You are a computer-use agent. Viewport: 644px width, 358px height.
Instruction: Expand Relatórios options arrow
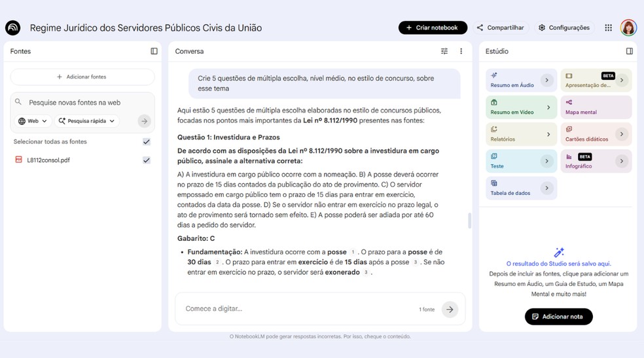click(548, 134)
